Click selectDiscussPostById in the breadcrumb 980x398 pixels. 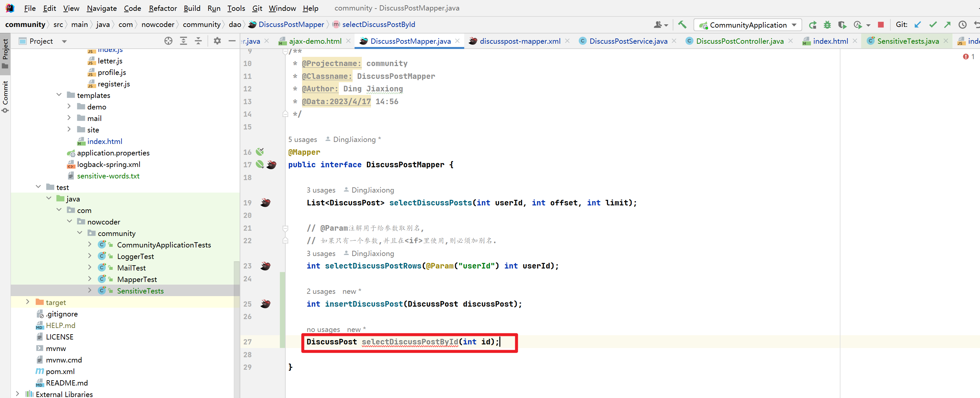[379, 25]
